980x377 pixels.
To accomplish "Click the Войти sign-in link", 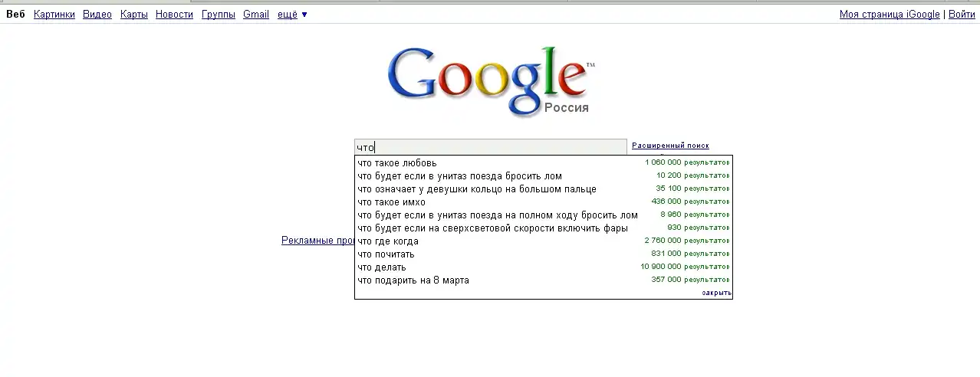I will coord(962,15).
